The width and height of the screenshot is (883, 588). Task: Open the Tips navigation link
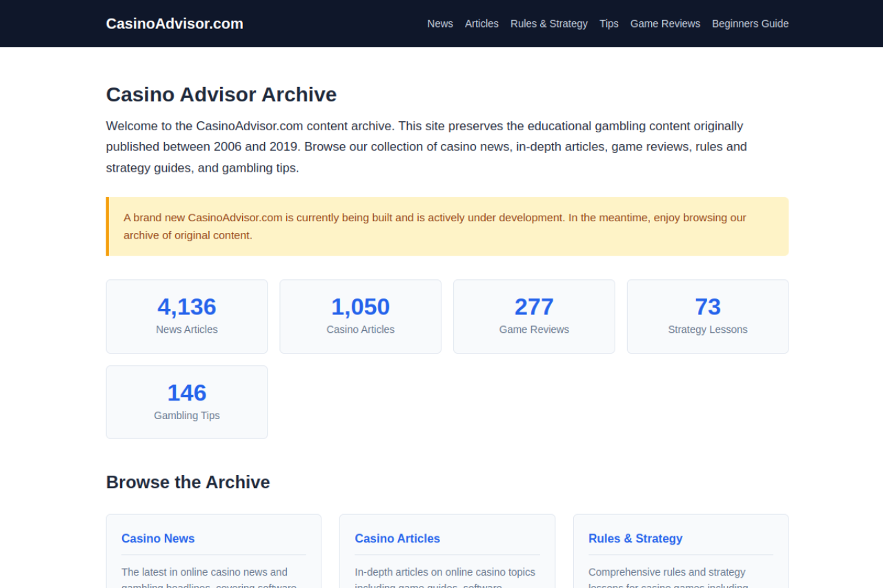(x=608, y=23)
